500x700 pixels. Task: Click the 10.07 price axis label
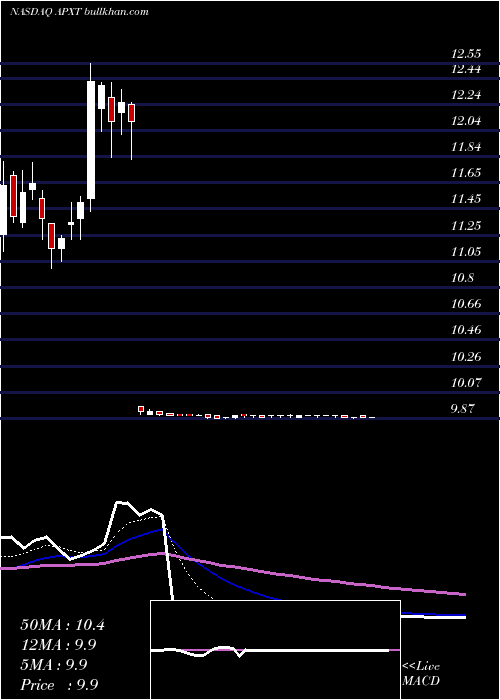pos(466,383)
